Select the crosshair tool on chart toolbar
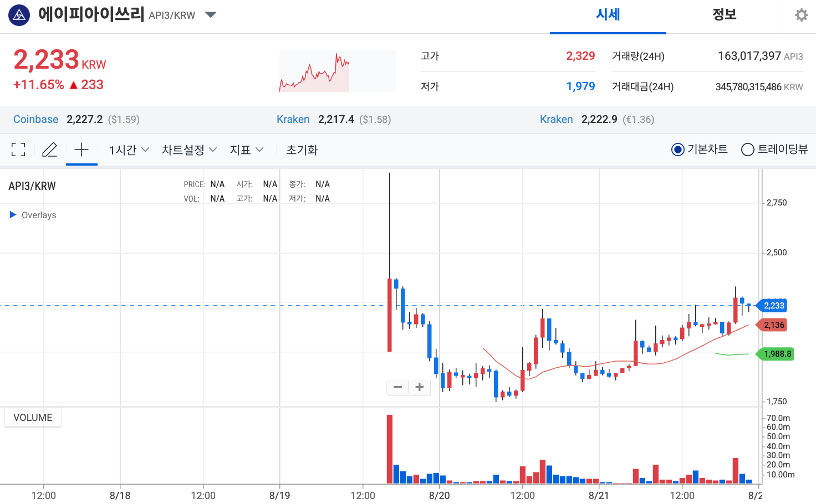Screen dimensions: 816x504 point(81,150)
